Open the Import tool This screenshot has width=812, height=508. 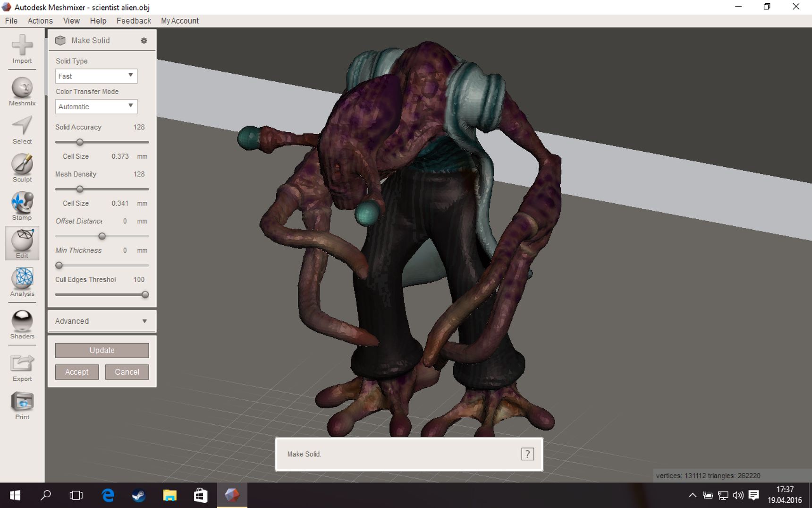(x=22, y=49)
